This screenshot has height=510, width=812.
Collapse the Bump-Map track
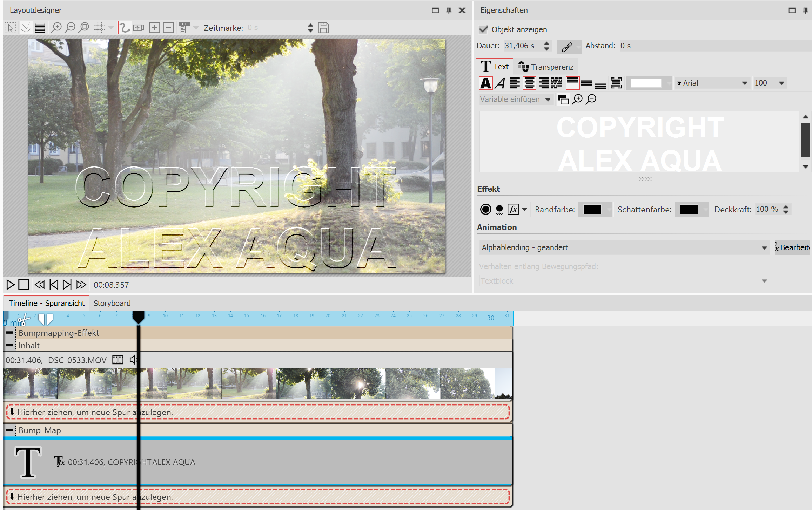coord(10,430)
